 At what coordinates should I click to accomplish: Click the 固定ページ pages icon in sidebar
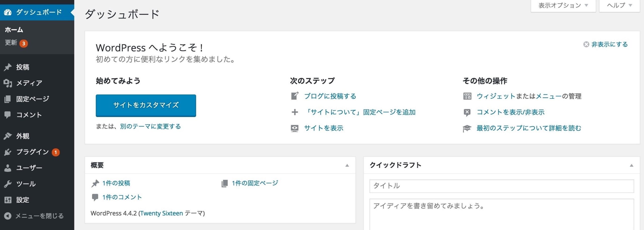click(8, 99)
